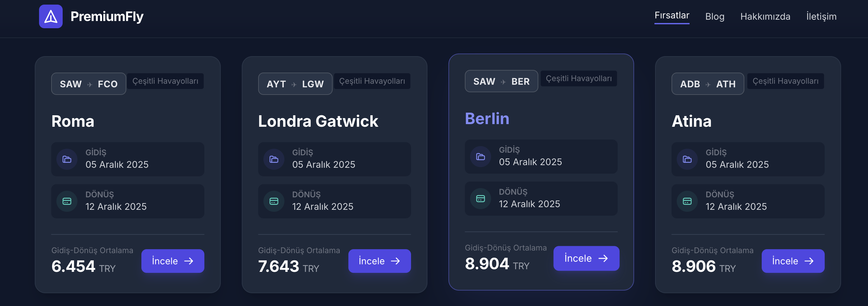Click the return card icon on the Berlin card
Viewport: 868px width, 306px height.
(x=481, y=199)
